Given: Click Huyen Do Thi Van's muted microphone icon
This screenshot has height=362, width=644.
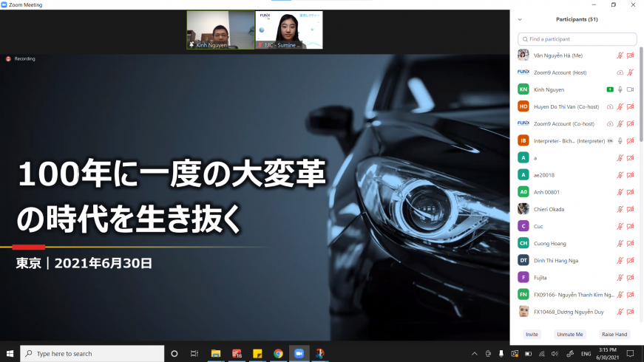Looking at the screenshot, I should (x=620, y=106).
